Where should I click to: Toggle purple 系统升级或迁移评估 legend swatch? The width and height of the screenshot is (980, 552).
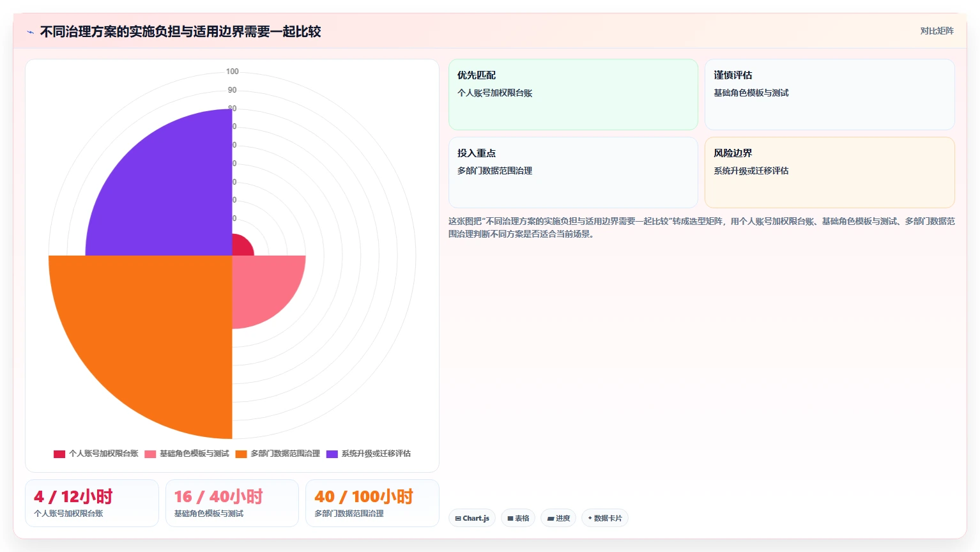(x=332, y=454)
